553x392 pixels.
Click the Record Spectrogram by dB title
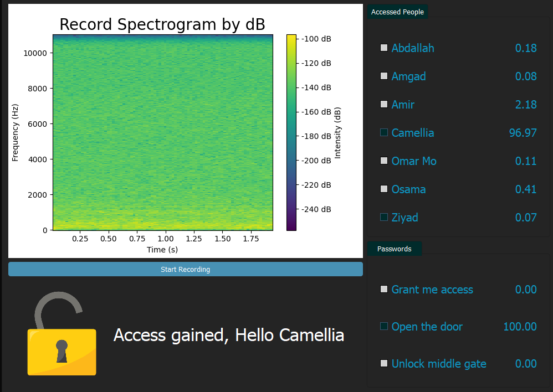[x=162, y=24]
